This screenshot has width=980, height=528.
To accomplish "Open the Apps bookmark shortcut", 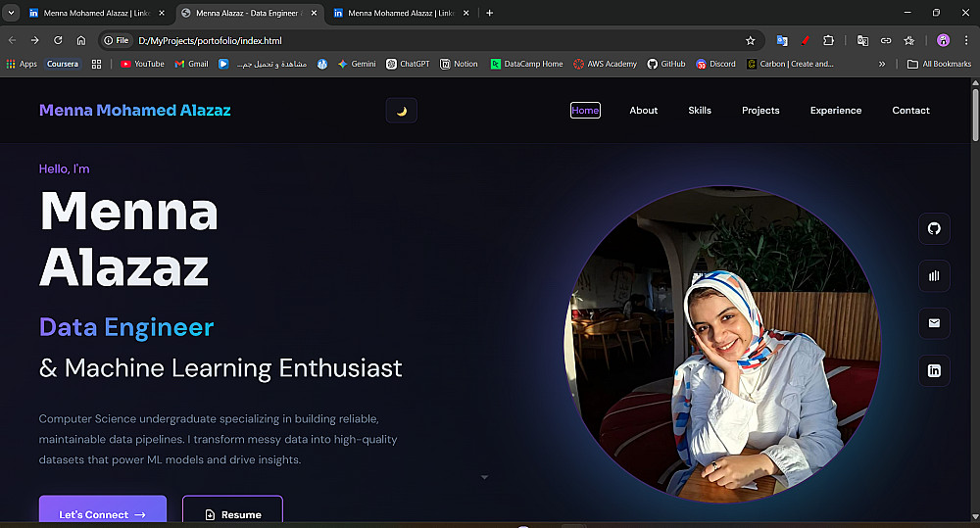I will 22,64.
